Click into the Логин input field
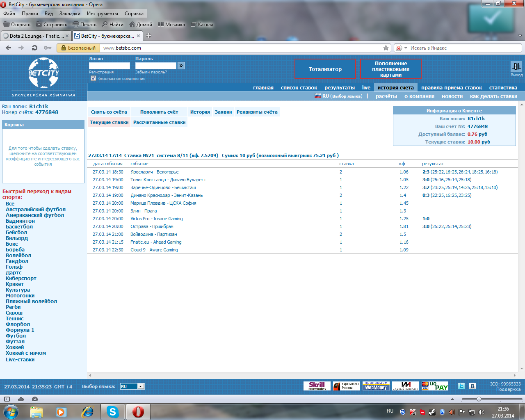Screen dimensions: 525x420 coord(109,66)
